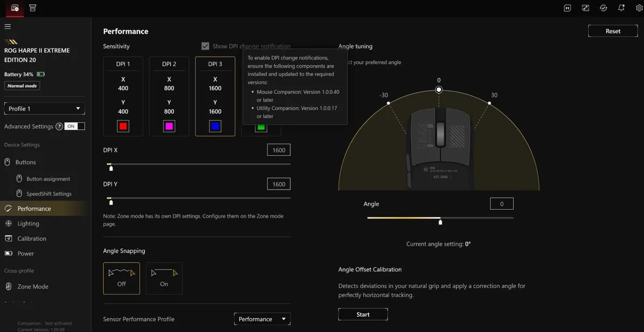Screen dimensions: 644x332
Task: Set Angle Snapping to Off
Action: click(x=121, y=278)
